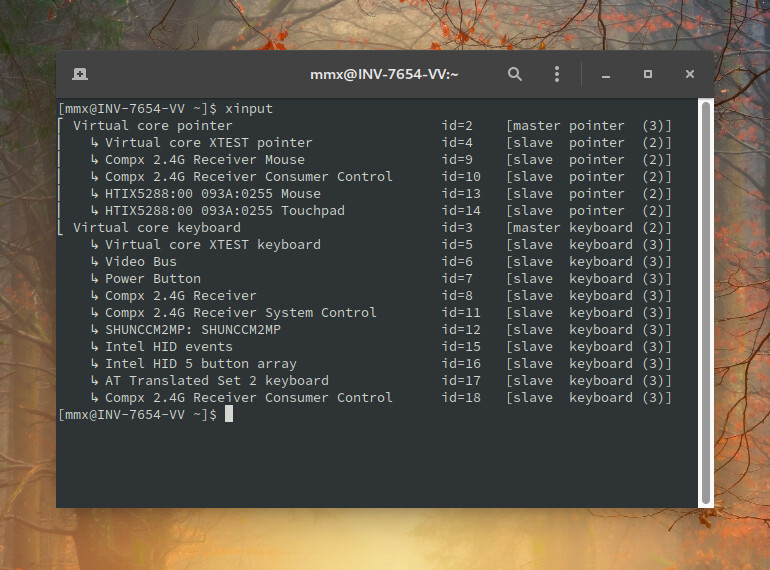The width and height of the screenshot is (770, 570).
Task: Click the id=12 value
Action: tap(461, 330)
